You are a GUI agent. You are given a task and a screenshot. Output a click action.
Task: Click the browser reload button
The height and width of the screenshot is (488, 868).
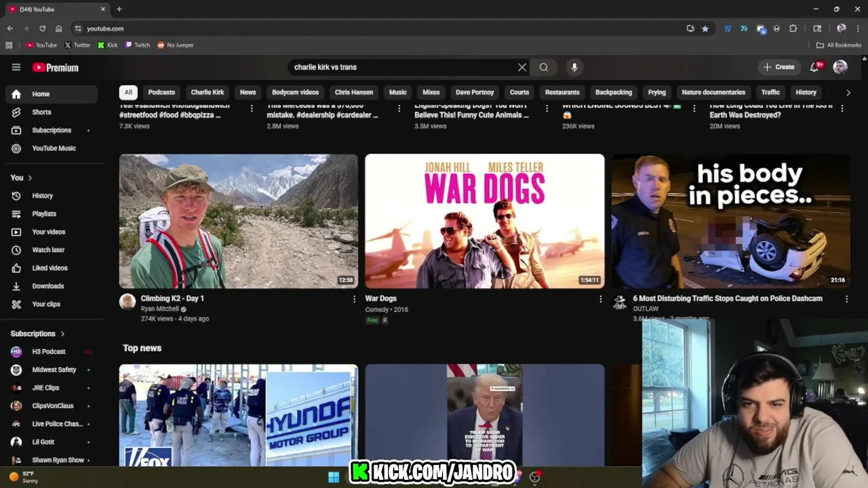tap(42, 28)
